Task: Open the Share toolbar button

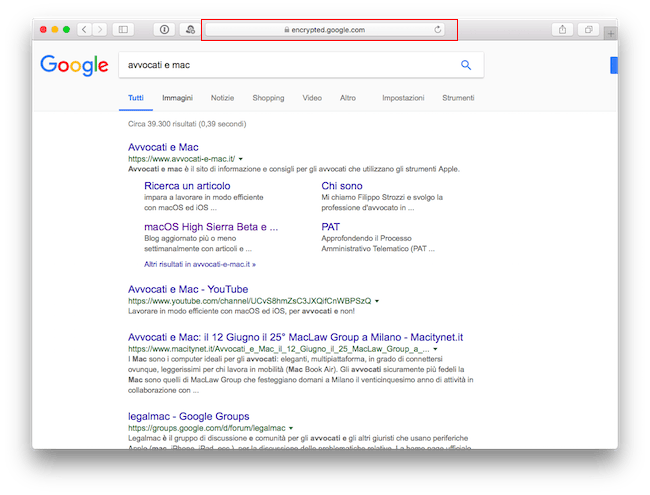Action: click(x=562, y=29)
